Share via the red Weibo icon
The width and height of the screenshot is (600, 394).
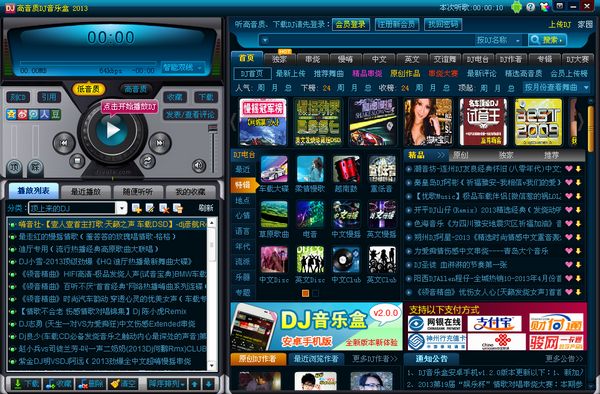(x=23, y=114)
